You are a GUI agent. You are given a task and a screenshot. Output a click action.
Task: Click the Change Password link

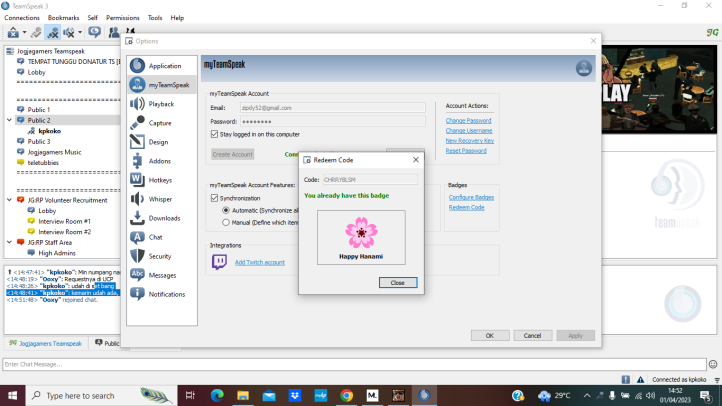[468, 121]
